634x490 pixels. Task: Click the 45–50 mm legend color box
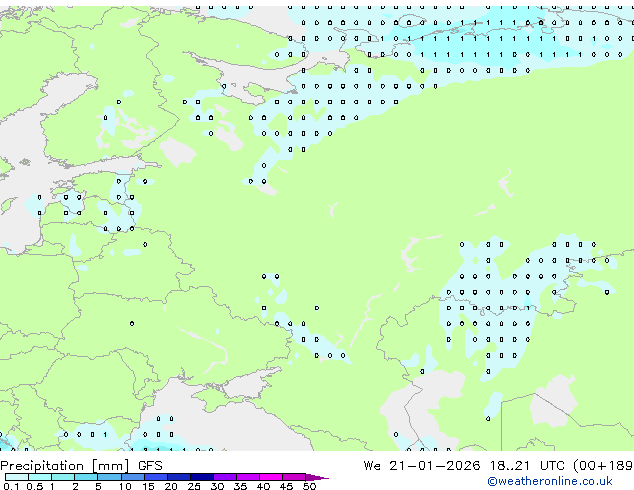coord(294,477)
